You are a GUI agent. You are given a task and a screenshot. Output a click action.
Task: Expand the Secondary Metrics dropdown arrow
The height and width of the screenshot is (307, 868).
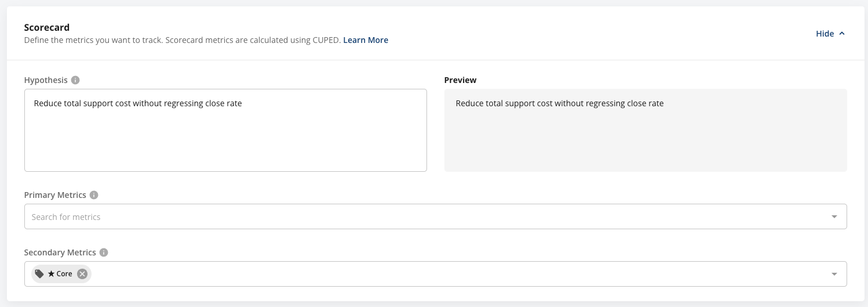[x=834, y=274]
